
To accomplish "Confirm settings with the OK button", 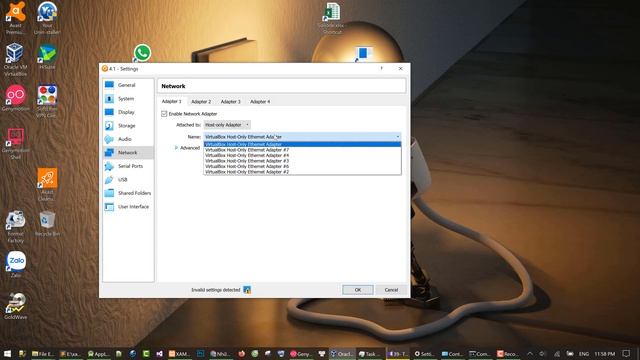I will [358, 290].
